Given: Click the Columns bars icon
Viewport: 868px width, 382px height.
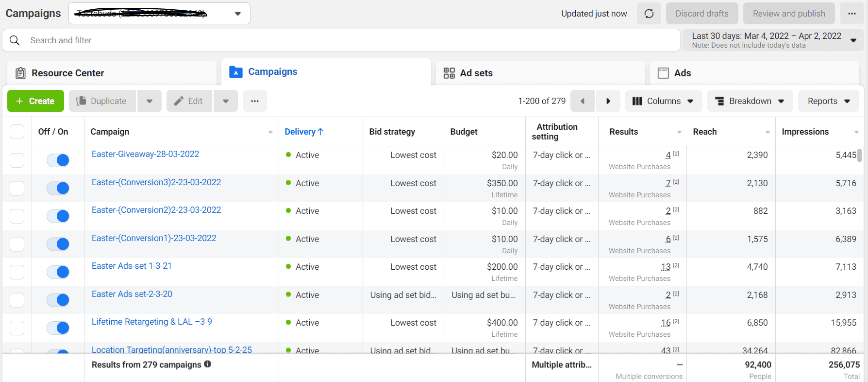Looking at the screenshot, I should [x=637, y=101].
